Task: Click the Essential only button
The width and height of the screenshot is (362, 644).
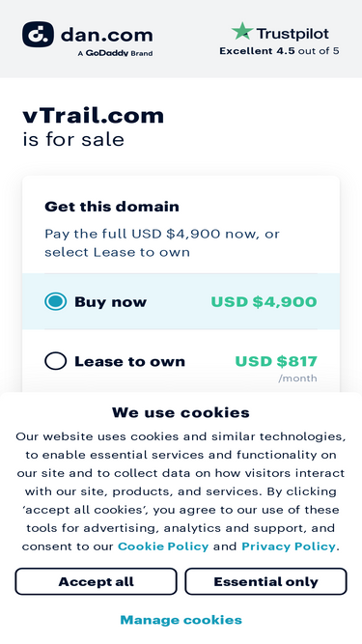Action: (x=266, y=581)
